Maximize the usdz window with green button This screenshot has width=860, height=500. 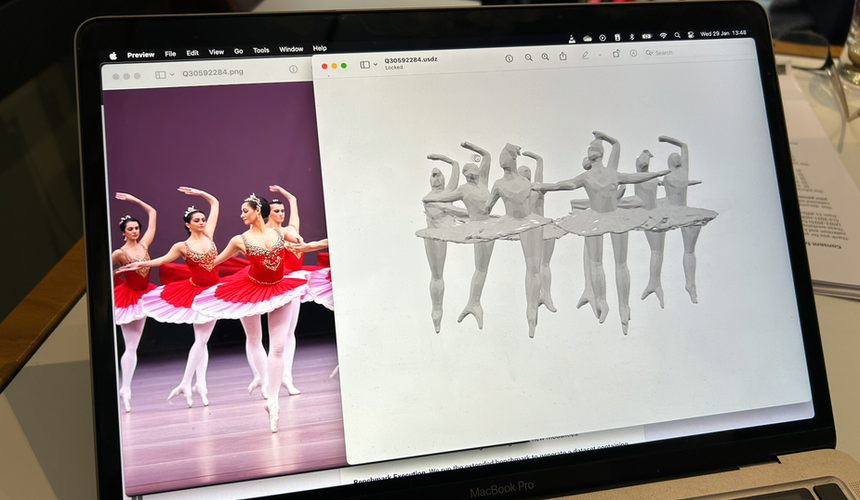pos(344,66)
